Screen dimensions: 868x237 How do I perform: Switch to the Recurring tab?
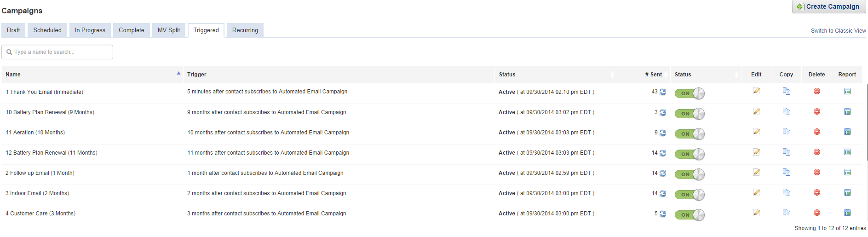[245, 30]
